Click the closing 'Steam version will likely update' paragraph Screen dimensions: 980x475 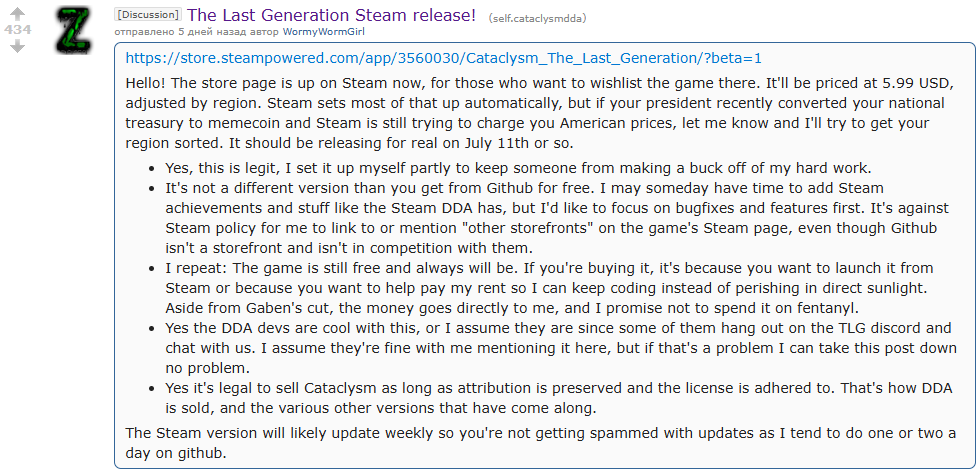click(540, 442)
